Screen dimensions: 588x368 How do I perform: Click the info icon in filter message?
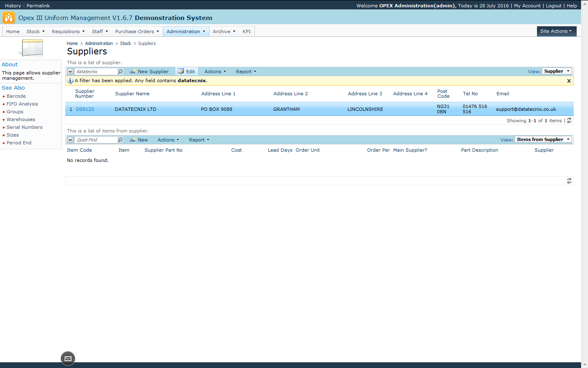[x=70, y=81]
